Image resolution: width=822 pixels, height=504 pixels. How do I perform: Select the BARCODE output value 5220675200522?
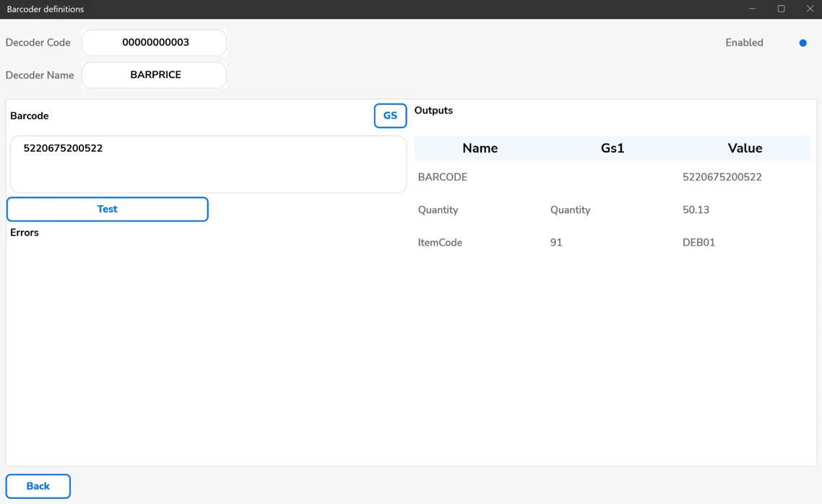tap(722, 177)
